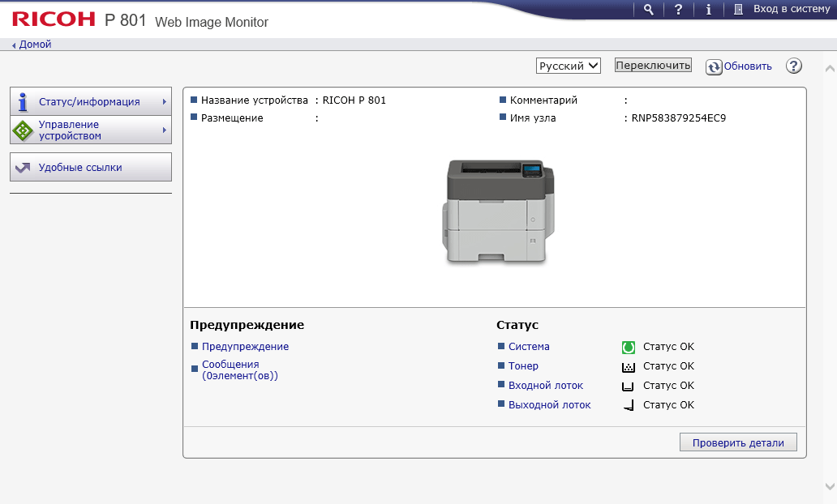The image size is (837, 504).
Task: Click the round help icon beside Обновить
Action: [x=794, y=66]
